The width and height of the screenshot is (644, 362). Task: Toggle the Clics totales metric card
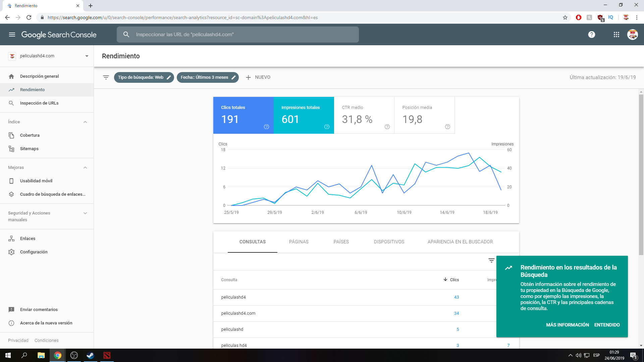coord(244,115)
